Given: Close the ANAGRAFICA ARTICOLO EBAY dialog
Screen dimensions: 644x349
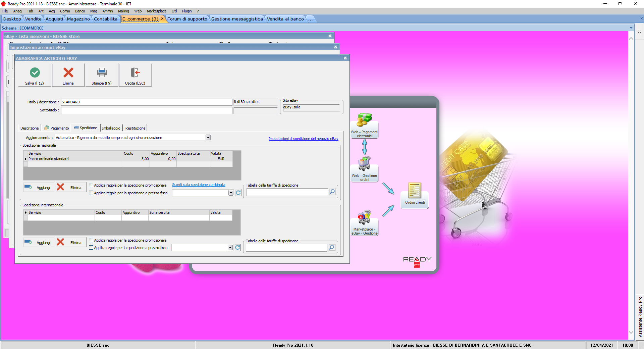Looking at the screenshot, I should click(345, 58).
